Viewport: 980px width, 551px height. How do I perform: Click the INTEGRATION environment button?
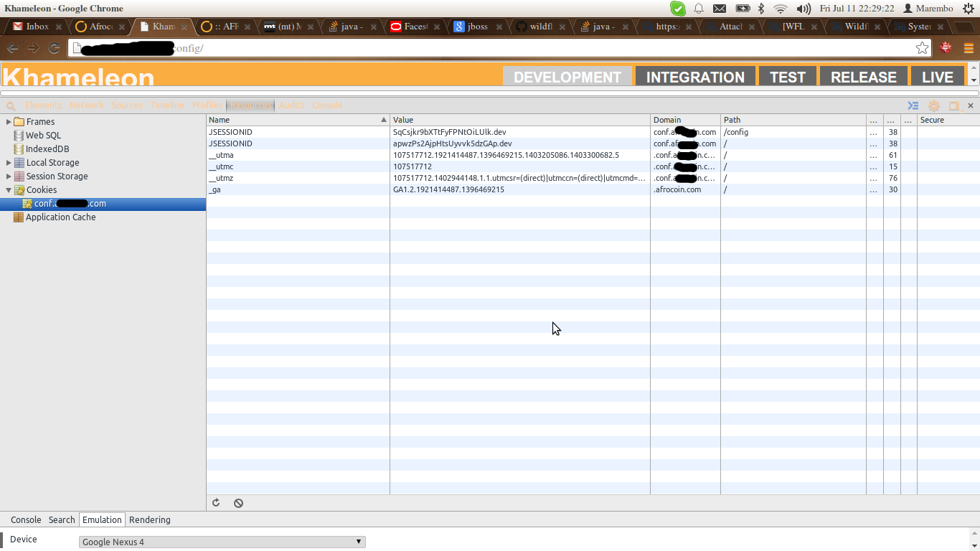[695, 77]
